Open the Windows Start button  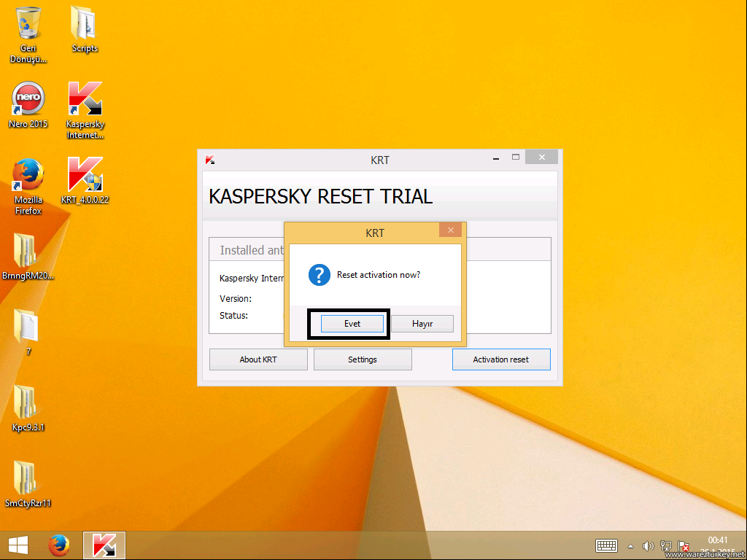(x=18, y=545)
